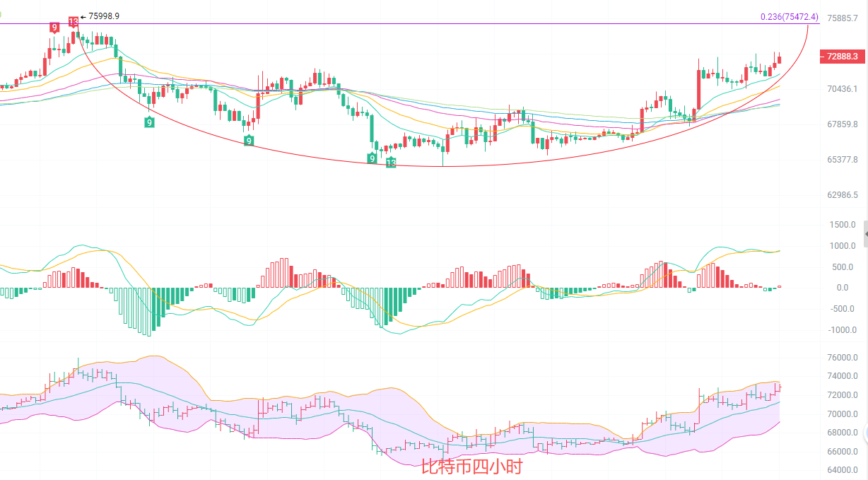Click the green 13 marker at the bottom
The height and width of the screenshot is (480, 868).
[x=391, y=163]
